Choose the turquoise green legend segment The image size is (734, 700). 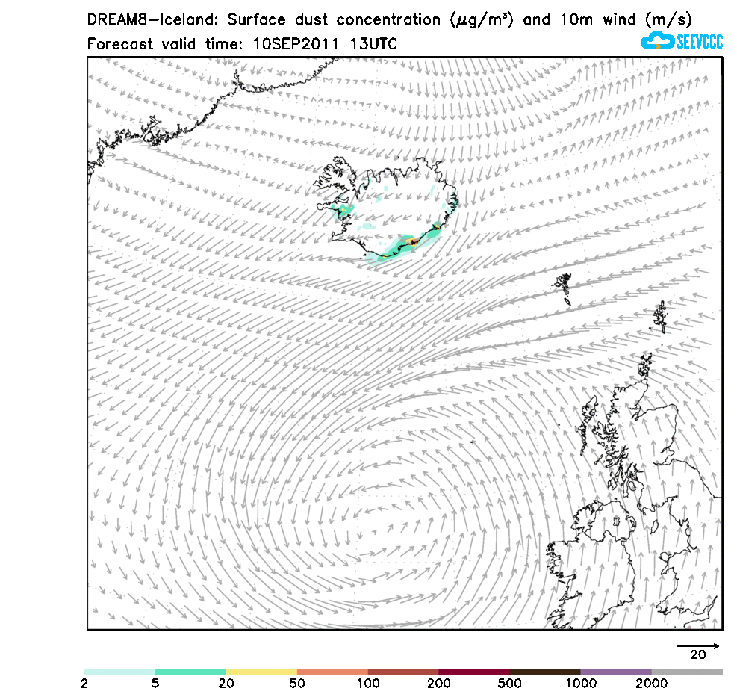190,672
